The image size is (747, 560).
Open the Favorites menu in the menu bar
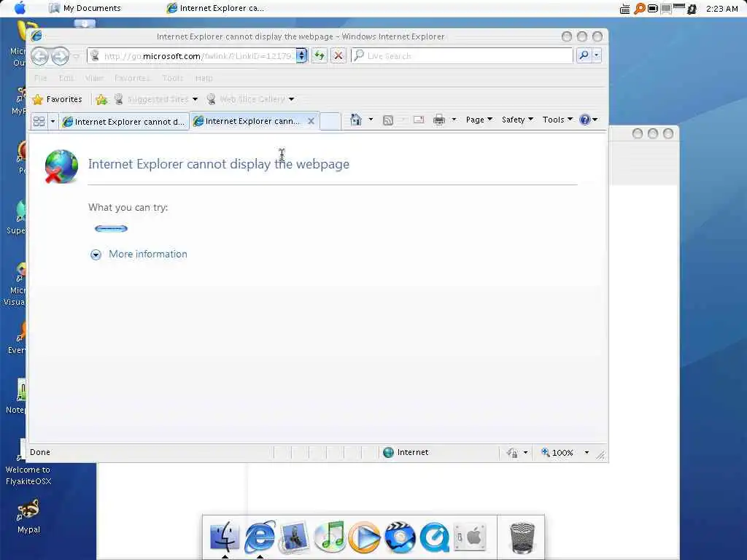(x=132, y=78)
